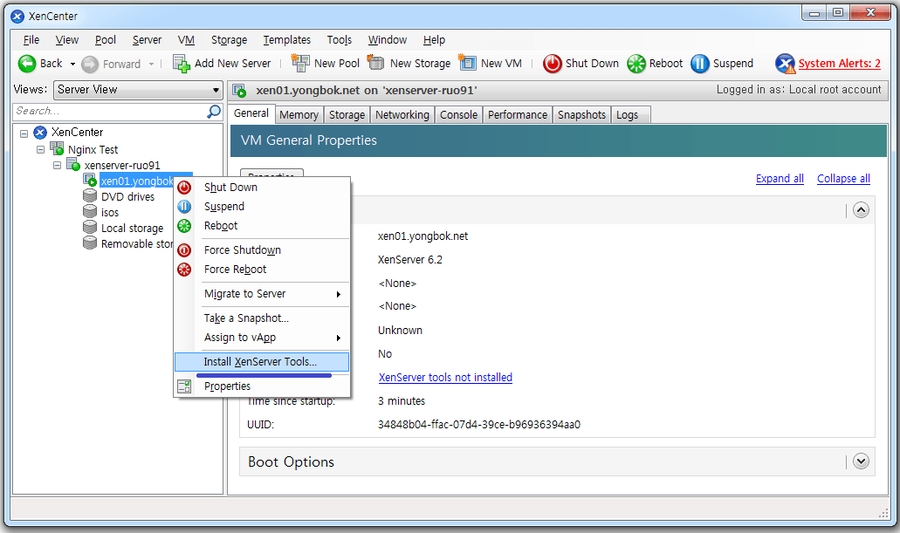Choose Install XenServer Tools from context menu

tap(262, 361)
